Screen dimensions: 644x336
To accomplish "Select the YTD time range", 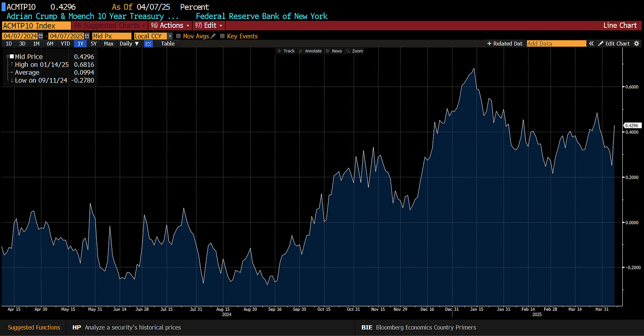I will click(65, 43).
